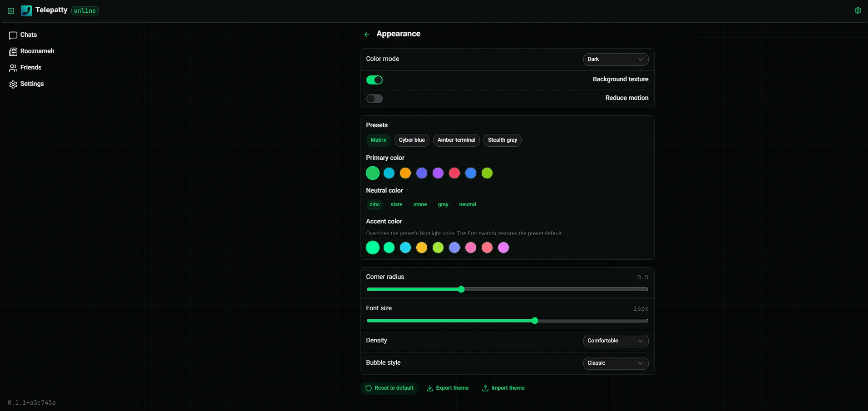Open the Density dropdown

616,341
